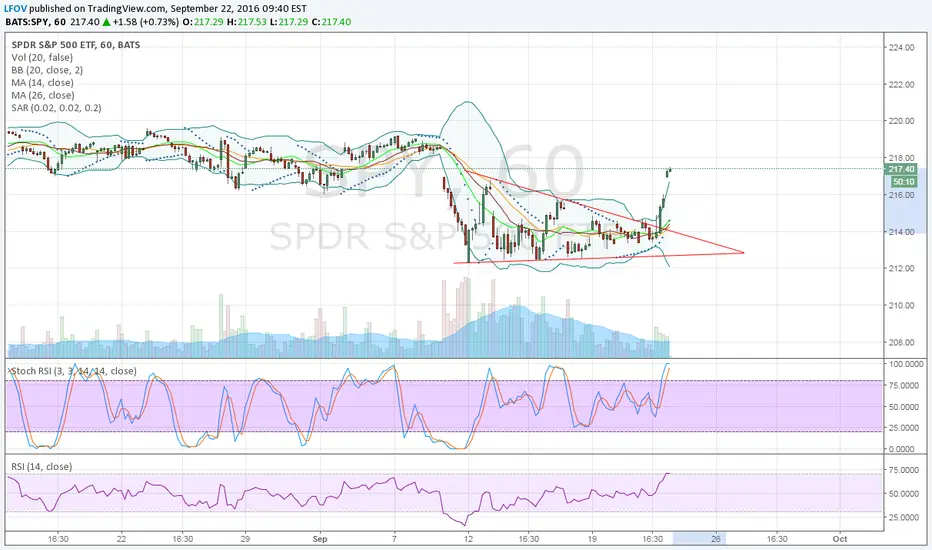Click the H:217.53 high value

(x=247, y=22)
